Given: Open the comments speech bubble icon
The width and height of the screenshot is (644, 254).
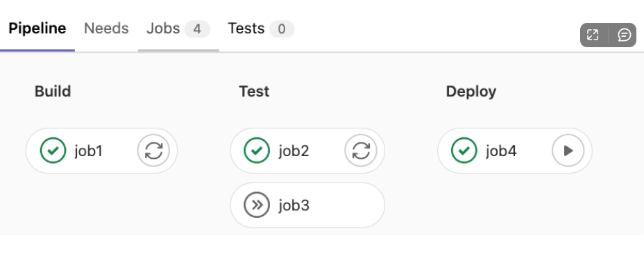Looking at the screenshot, I should (624, 35).
